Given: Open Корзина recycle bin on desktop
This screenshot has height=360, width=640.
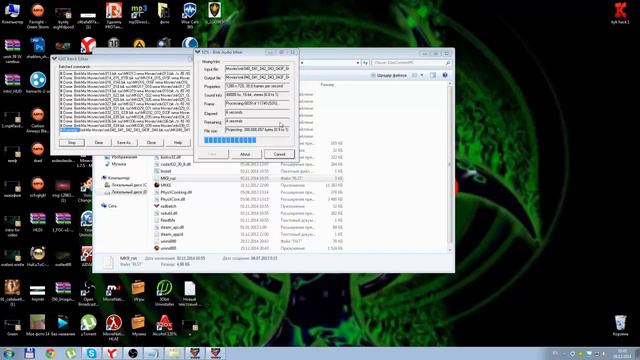Looking at the screenshot, I should [620, 325].
